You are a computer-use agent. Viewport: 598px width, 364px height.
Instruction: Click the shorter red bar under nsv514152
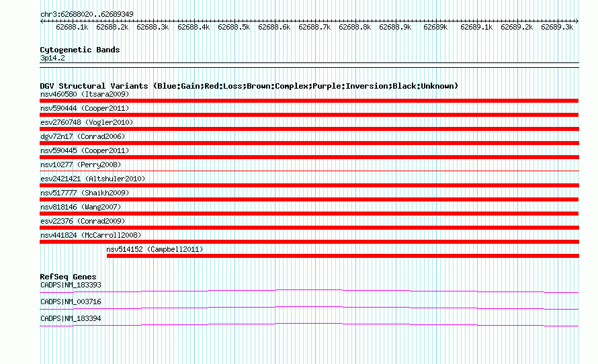coord(343,256)
